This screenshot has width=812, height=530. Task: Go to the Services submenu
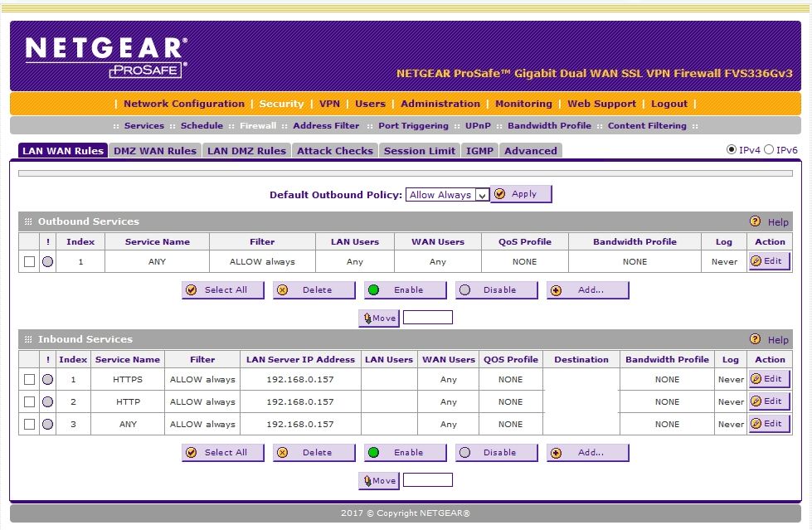click(x=144, y=125)
